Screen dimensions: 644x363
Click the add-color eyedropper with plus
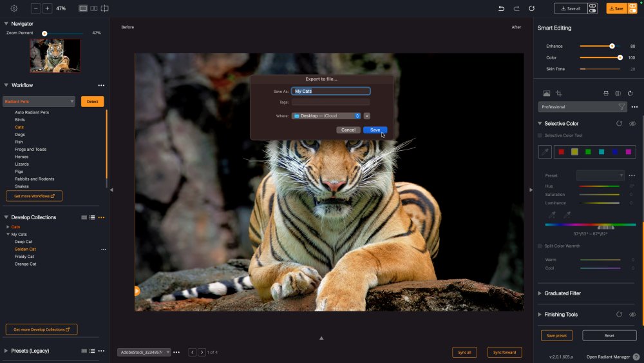[552, 215]
